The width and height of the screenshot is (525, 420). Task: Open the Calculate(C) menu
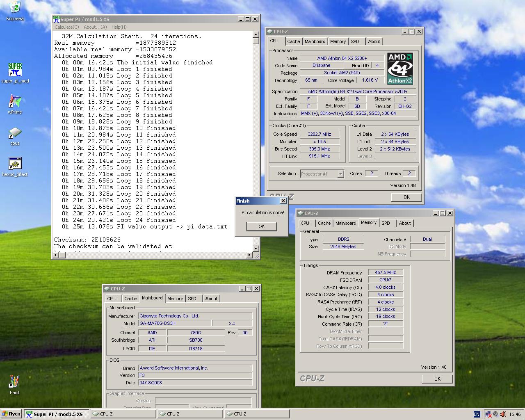click(x=67, y=27)
